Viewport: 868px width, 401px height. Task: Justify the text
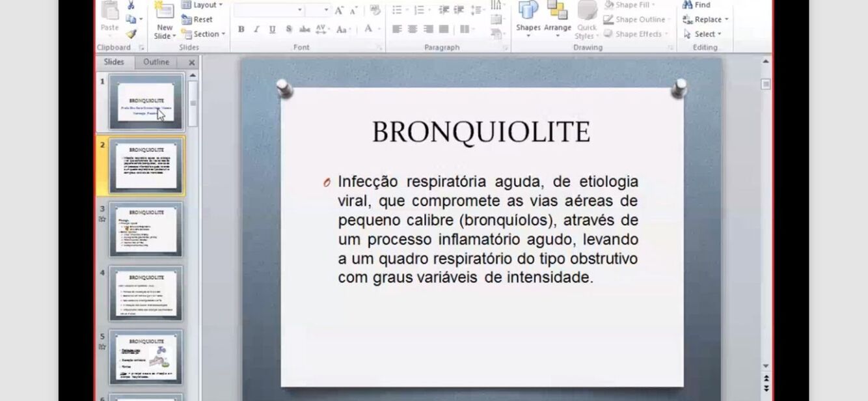[444, 29]
